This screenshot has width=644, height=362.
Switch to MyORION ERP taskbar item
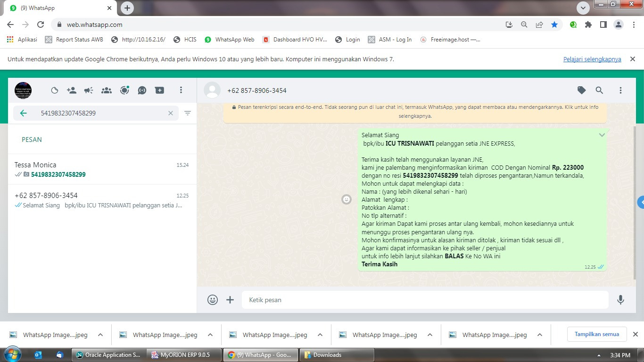pos(184,355)
